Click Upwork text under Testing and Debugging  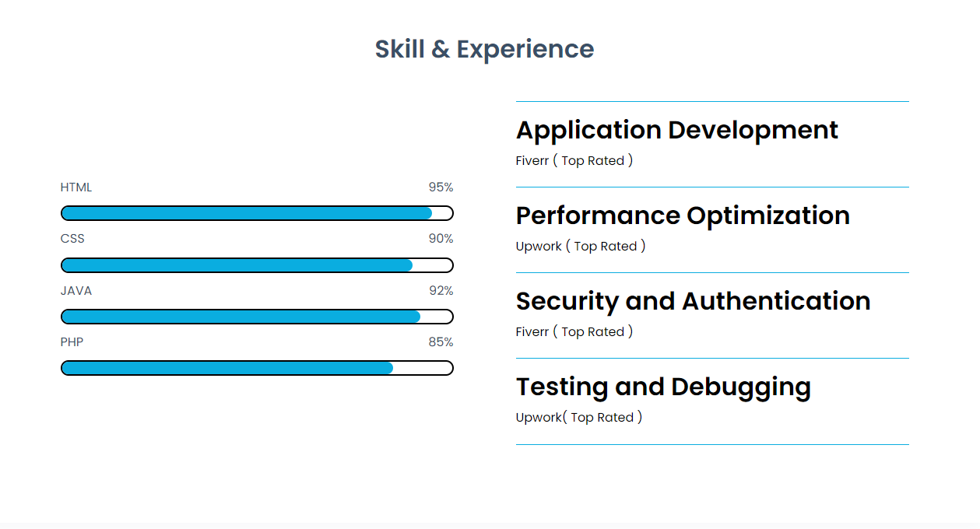(x=539, y=418)
